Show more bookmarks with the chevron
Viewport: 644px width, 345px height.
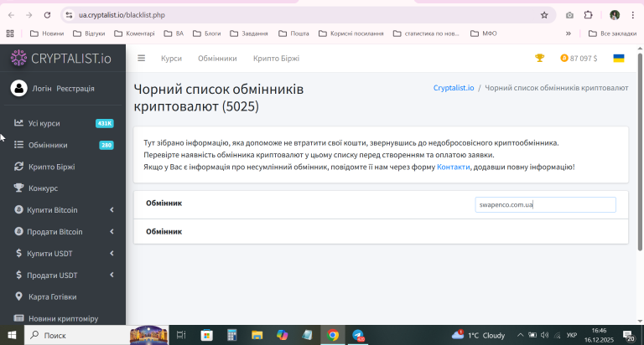click(569, 33)
